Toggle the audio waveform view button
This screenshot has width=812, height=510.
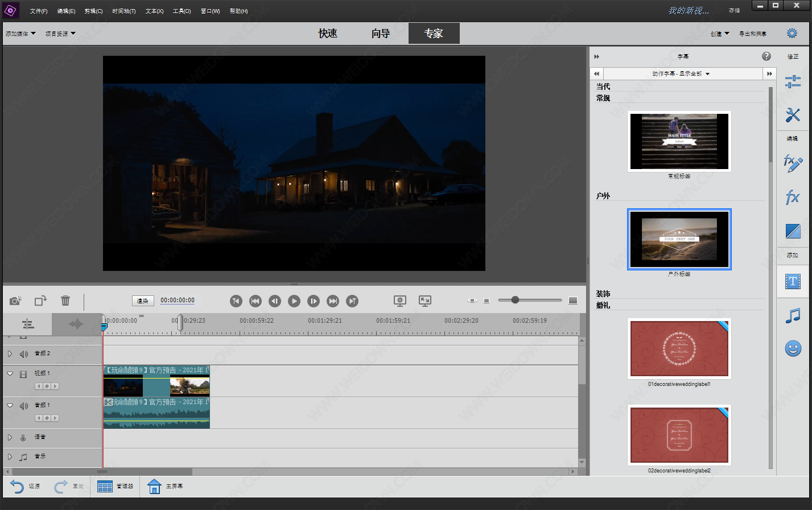76,324
